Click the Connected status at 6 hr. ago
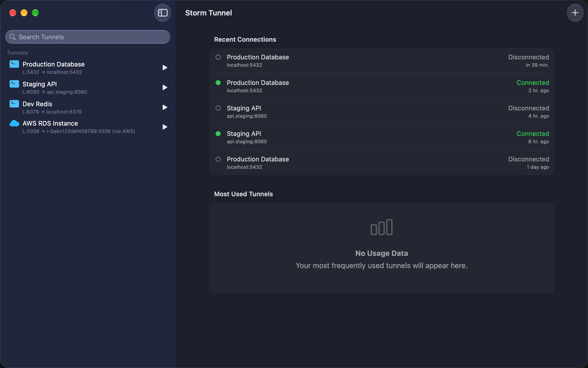588x368 pixels. tap(533, 134)
